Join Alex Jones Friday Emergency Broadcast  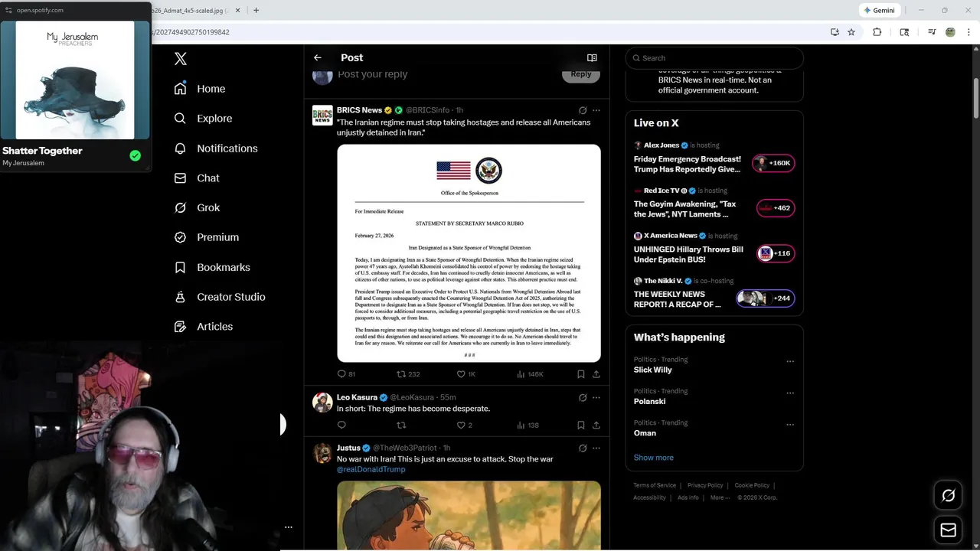(x=774, y=163)
